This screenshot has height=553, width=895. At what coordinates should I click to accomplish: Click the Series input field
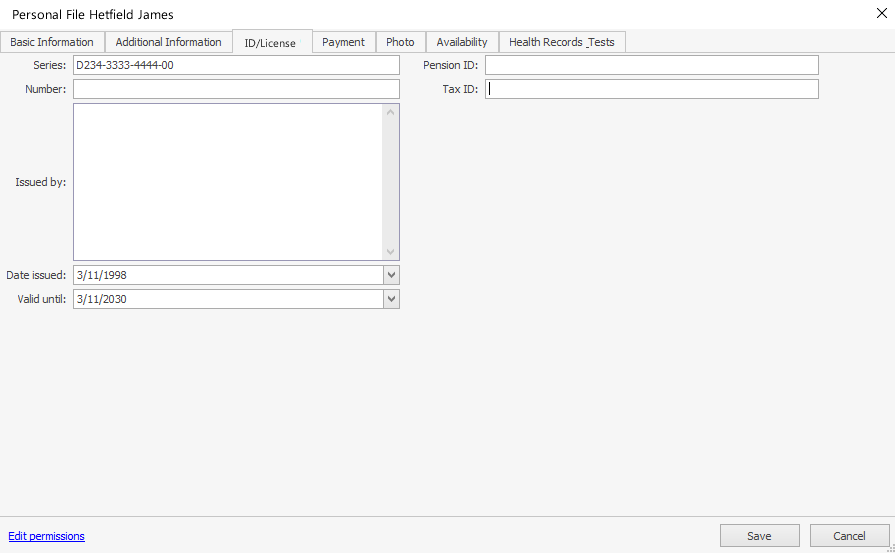[236, 65]
